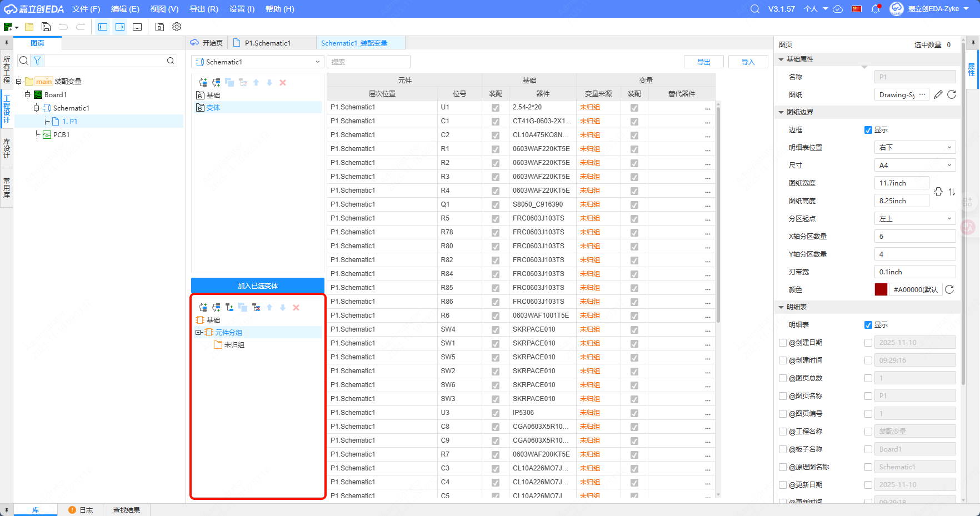Image resolution: width=980 pixels, height=516 pixels.
Task: Enable the @创建日期 checkbox
Action: point(783,343)
